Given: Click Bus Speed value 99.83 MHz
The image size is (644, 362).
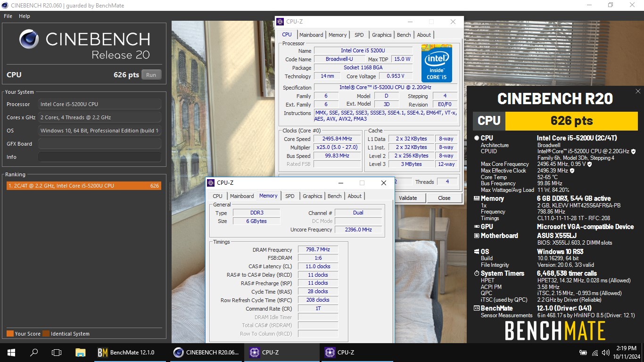Looking at the screenshot, I should point(338,156).
